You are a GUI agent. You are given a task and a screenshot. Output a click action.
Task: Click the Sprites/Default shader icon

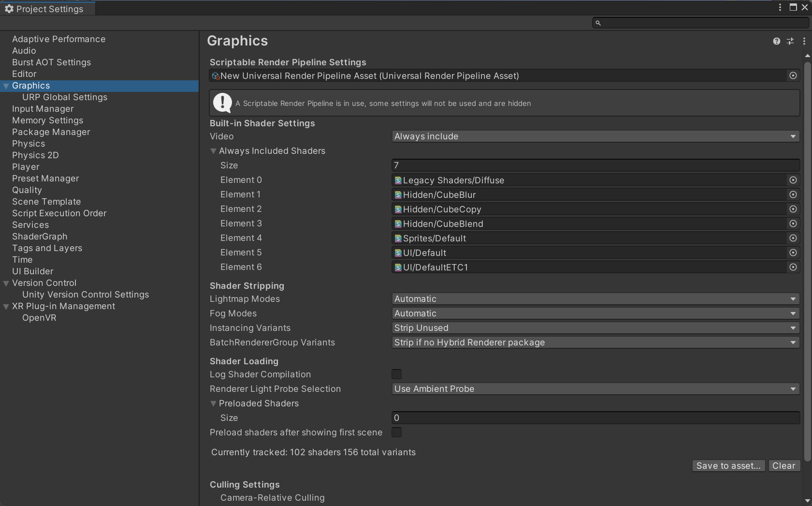pyautogui.click(x=398, y=238)
